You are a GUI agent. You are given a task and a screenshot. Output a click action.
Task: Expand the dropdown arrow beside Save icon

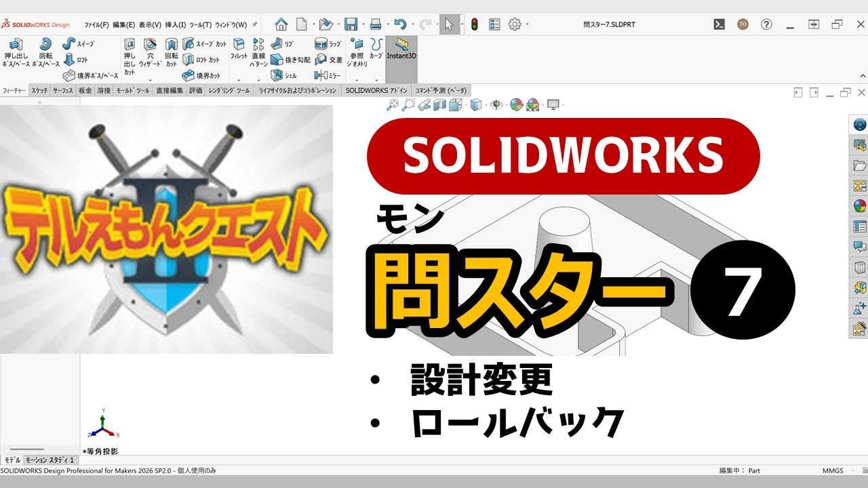click(x=362, y=24)
